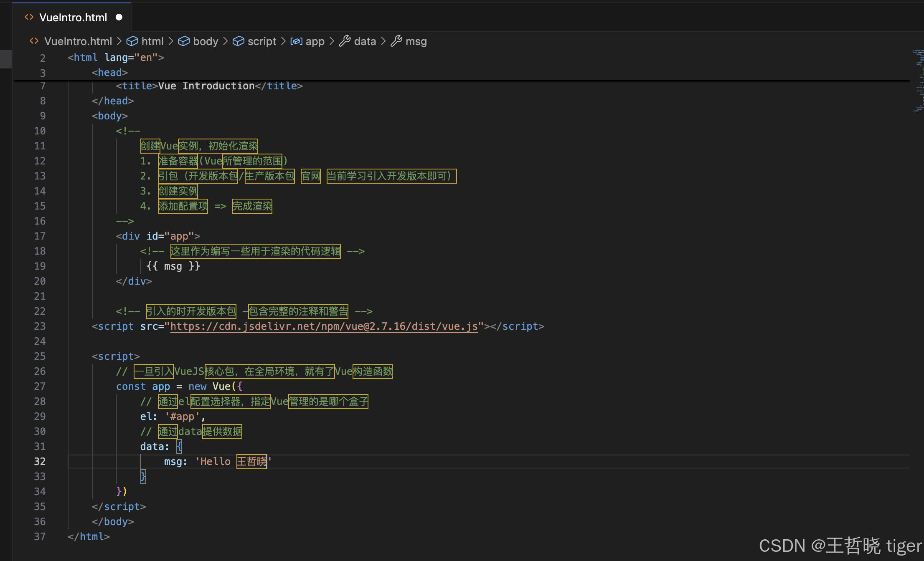
Task: Place cursor on the {{ msg }} expression
Action: point(173,266)
